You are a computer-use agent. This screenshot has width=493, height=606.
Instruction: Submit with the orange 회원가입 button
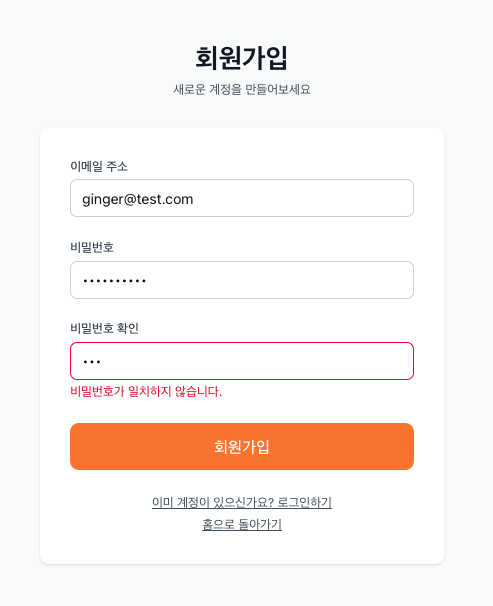tap(242, 446)
